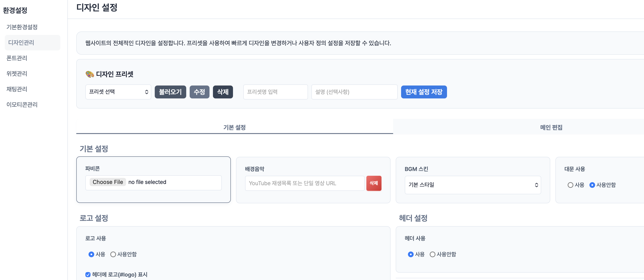Click 현재 설정 저장 to save settings
644x280 pixels.
[424, 92]
